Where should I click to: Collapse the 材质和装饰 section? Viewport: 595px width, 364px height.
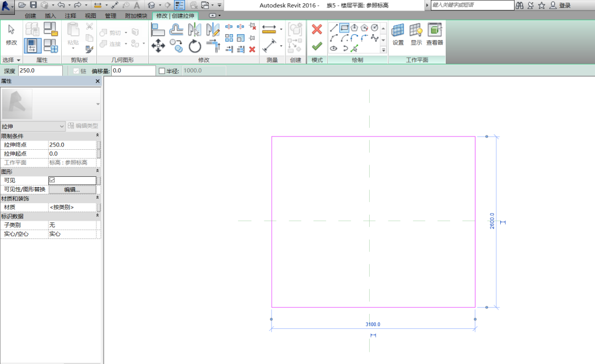[97, 198]
